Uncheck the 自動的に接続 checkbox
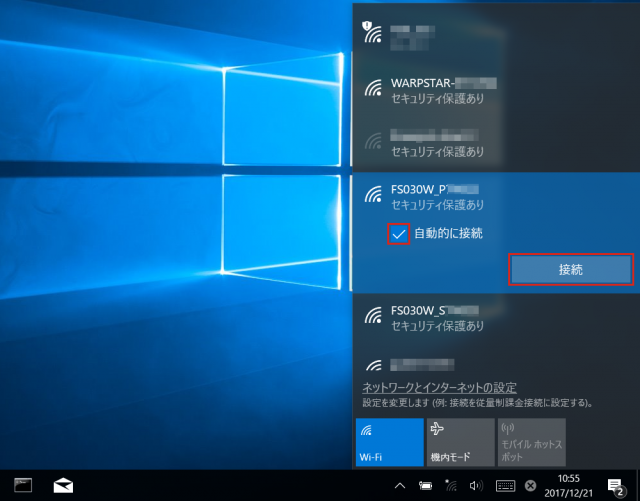Image resolution: width=640 pixels, height=501 pixels. coord(398,233)
